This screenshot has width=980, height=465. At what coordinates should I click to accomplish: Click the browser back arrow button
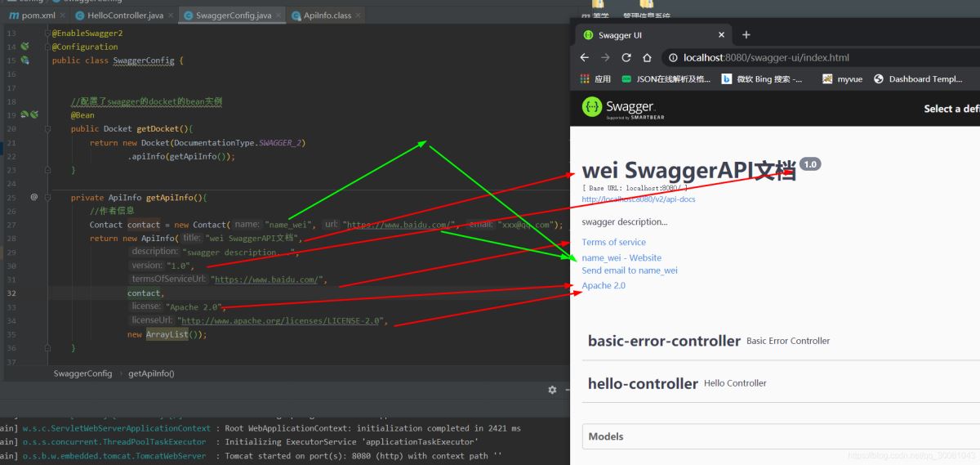pos(584,58)
